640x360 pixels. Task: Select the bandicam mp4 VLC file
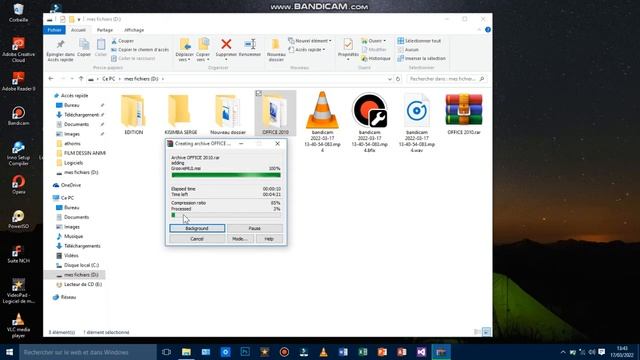[x=322, y=122]
